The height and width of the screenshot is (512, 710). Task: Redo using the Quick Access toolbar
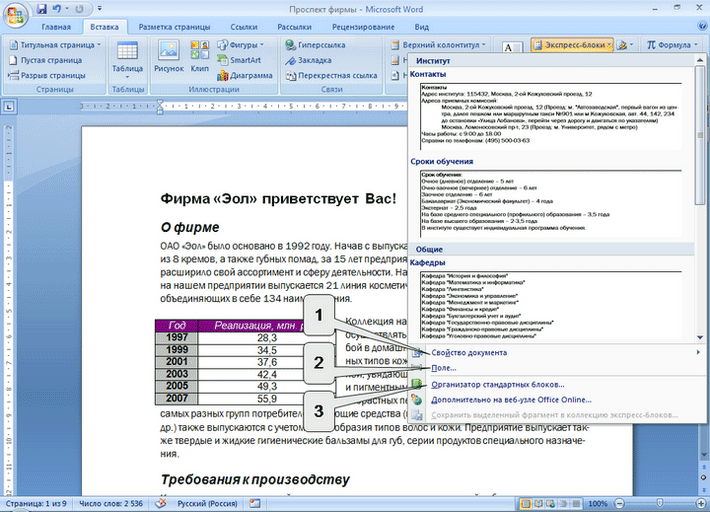click(79, 9)
